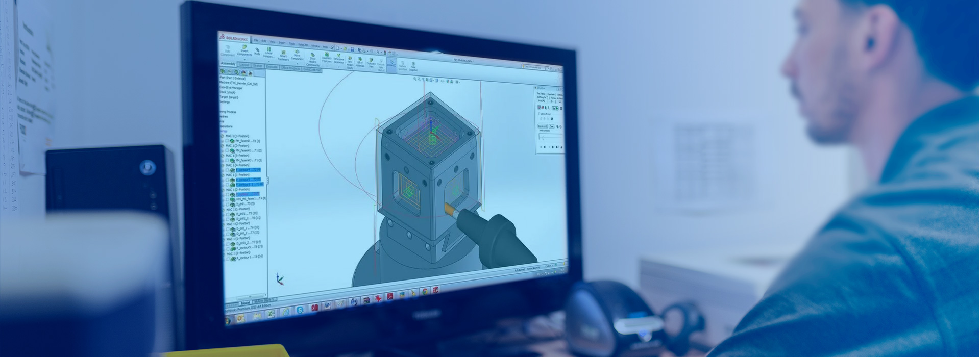The width and height of the screenshot is (980, 357).
Task: Toggle checkbox for F_contour1 operation at tree bottom
Action: pos(228,259)
